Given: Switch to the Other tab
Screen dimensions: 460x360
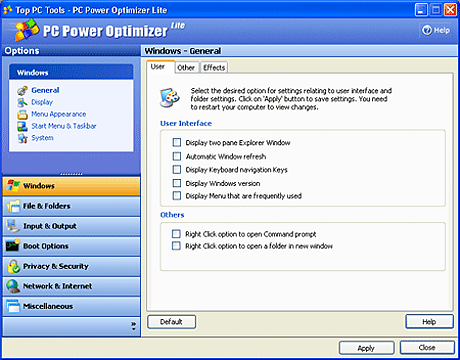Looking at the screenshot, I should click(186, 68).
